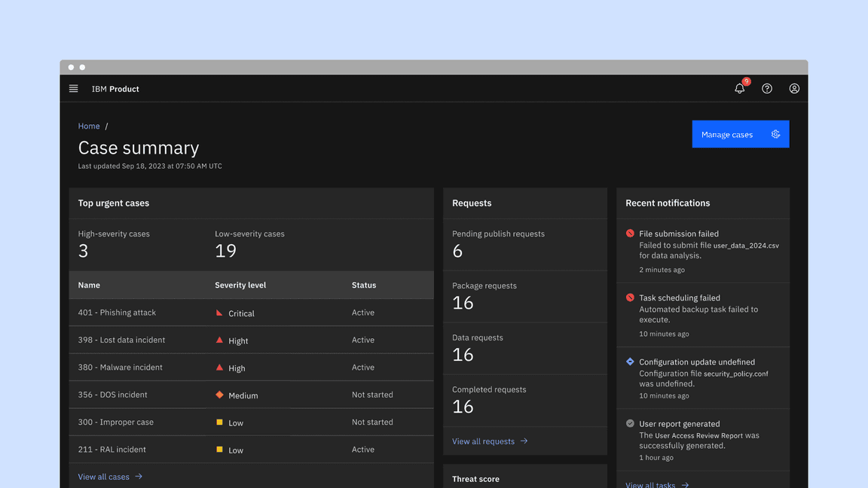Screen dimensions: 868x488
Task: Click the arrow icon next to View all requests
Action: pos(524,441)
